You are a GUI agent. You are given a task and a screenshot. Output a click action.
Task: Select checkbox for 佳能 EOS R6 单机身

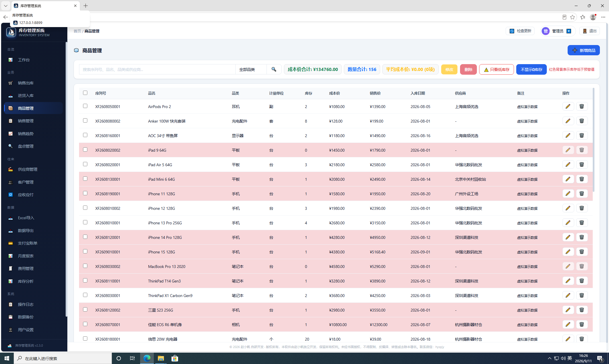85,324
